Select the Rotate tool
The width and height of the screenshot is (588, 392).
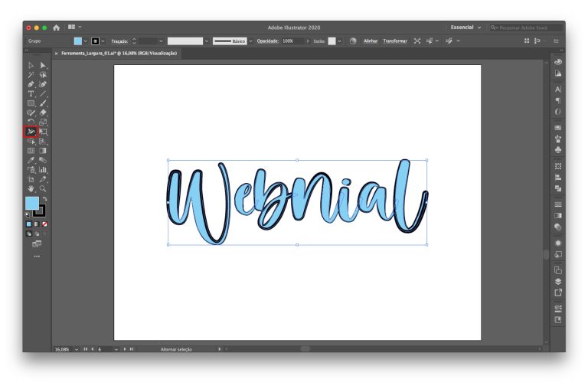click(x=31, y=122)
